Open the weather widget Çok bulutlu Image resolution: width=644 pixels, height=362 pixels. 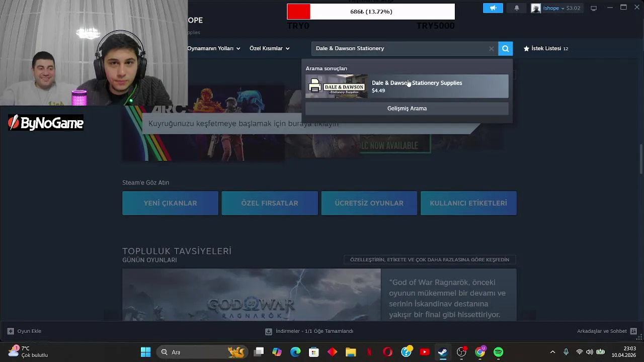[x=28, y=352]
